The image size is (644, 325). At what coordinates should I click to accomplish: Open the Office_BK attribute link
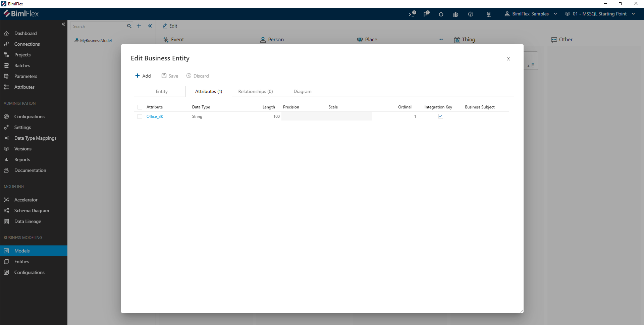pyautogui.click(x=155, y=116)
